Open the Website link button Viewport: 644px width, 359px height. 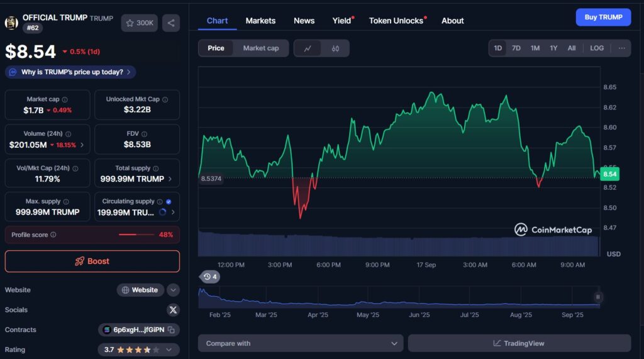pyautogui.click(x=140, y=290)
